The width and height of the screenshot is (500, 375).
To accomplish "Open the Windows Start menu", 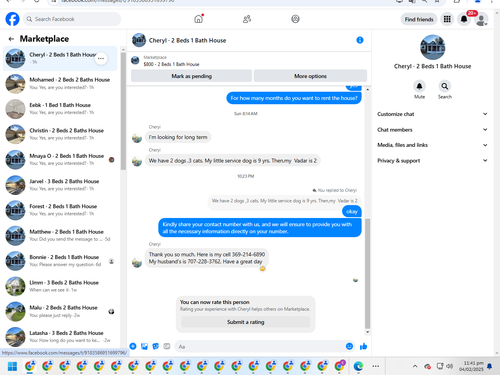I will point(12,366).
